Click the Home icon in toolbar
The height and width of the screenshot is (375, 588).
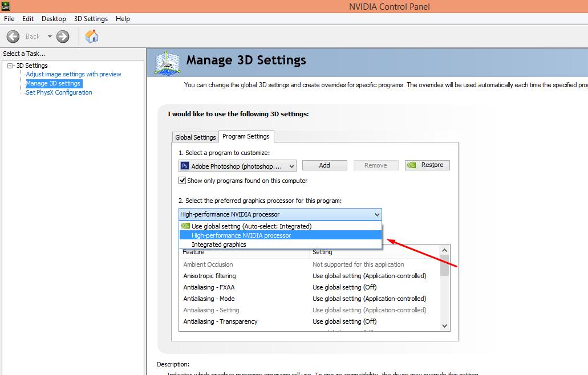pos(92,36)
